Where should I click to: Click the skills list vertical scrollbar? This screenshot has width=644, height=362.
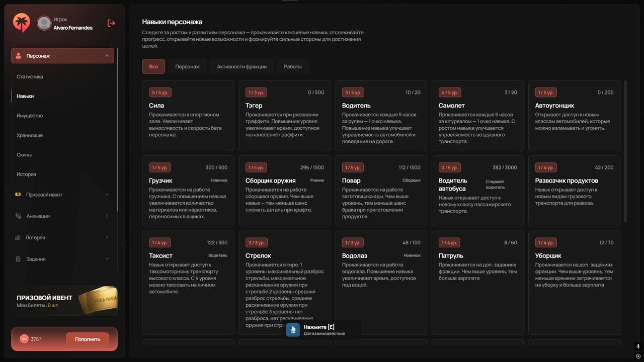[x=625, y=151]
